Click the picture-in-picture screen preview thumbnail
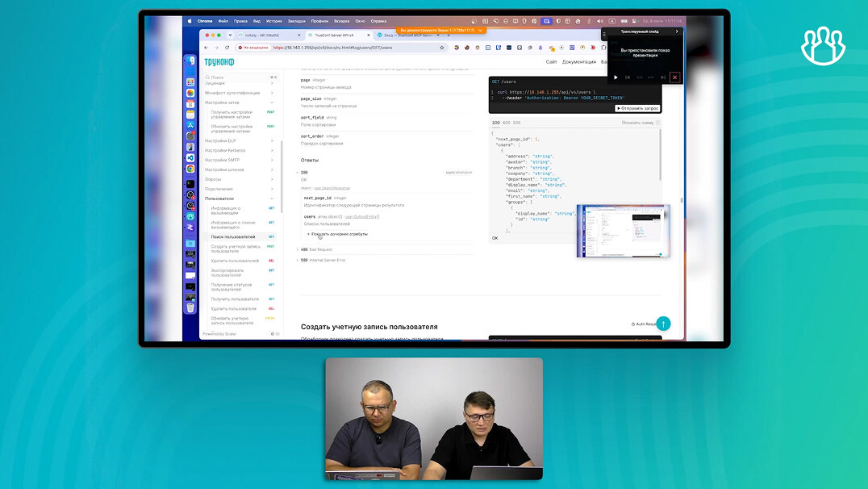Viewport: 868px width, 489px height. tap(623, 231)
